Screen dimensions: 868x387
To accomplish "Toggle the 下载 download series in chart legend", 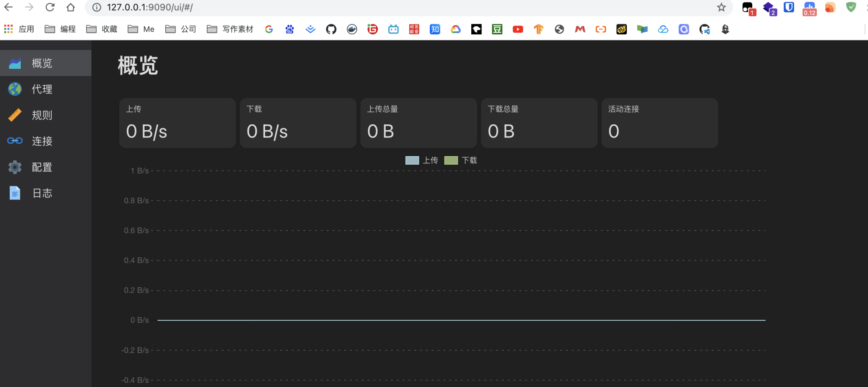I will point(461,160).
